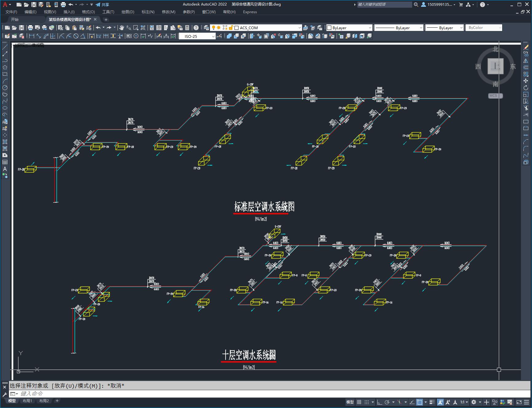Select the Erase tool in modify toolbar

(x=526, y=47)
